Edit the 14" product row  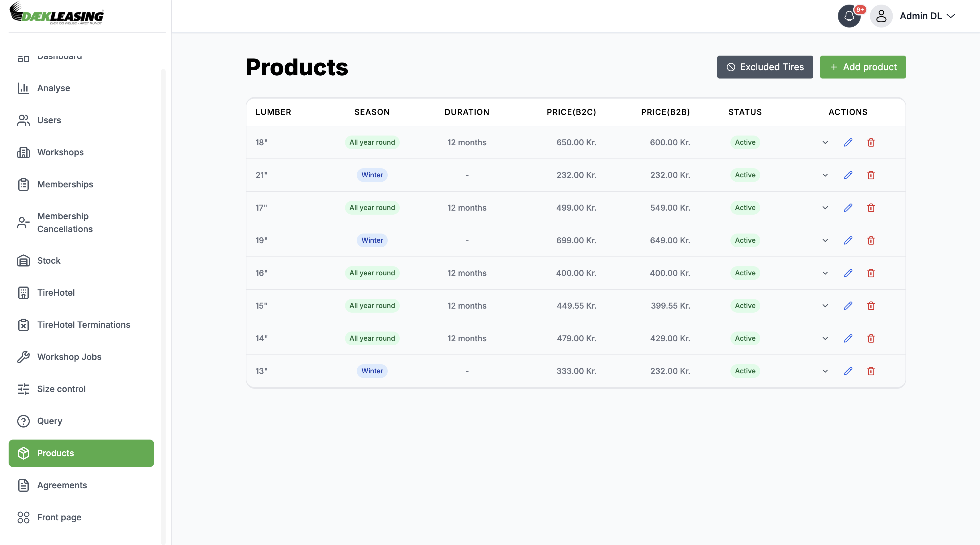click(848, 338)
